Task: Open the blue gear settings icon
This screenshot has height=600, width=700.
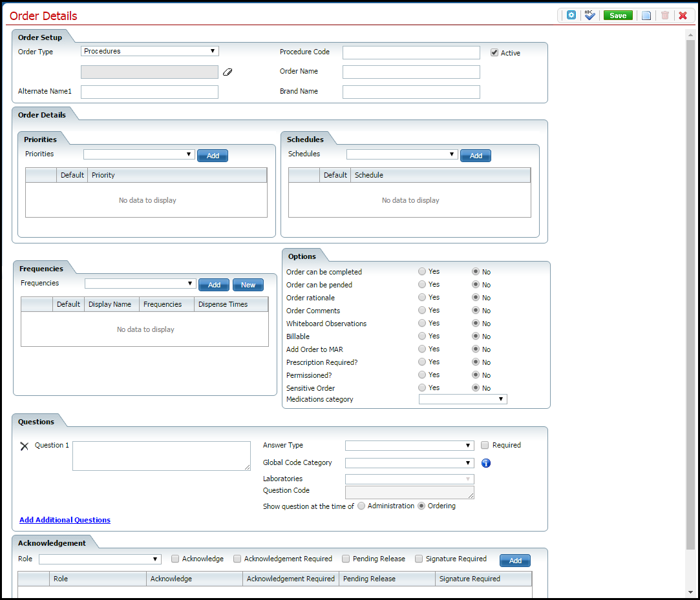Action: coord(571,15)
